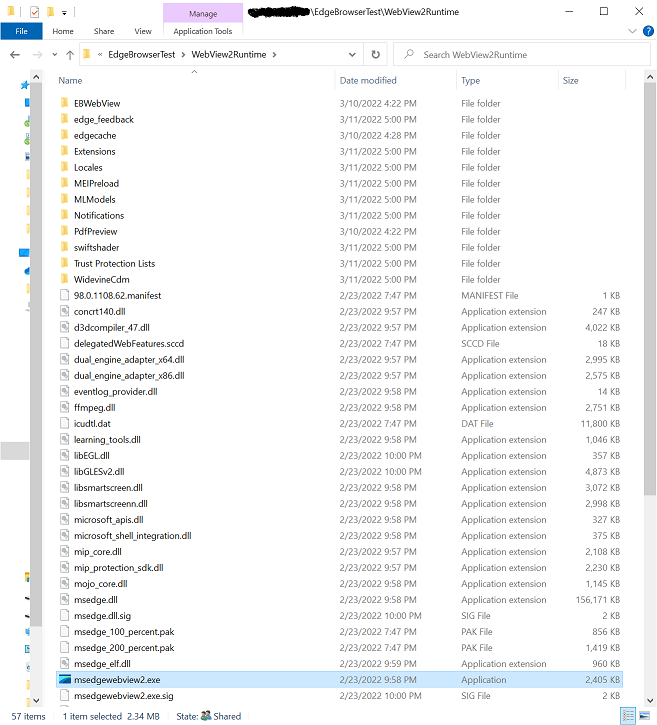Select the Locales folder icon

click(65, 167)
